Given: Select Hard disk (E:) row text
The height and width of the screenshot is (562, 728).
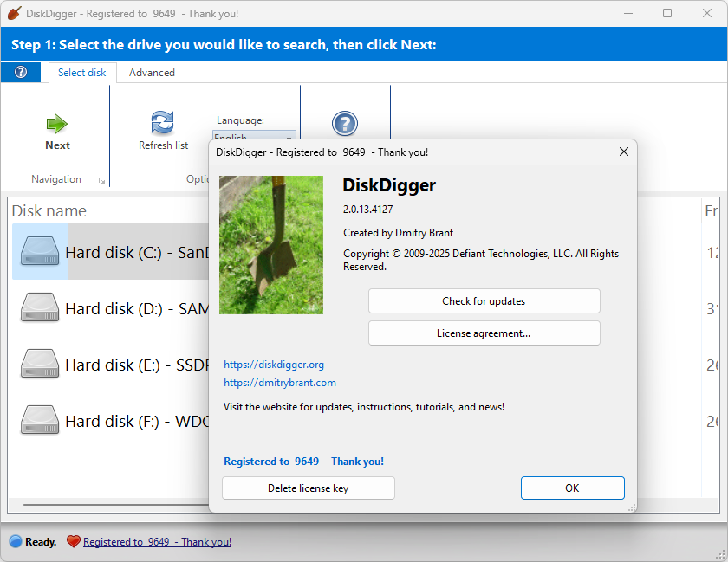Looking at the screenshot, I should [138, 365].
